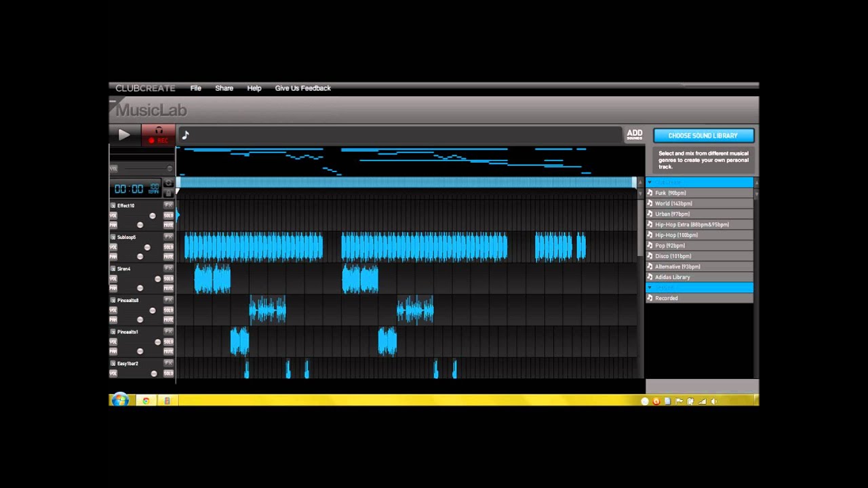
Task: Open FX for the Pinoaalts1 track
Action: coord(169,332)
